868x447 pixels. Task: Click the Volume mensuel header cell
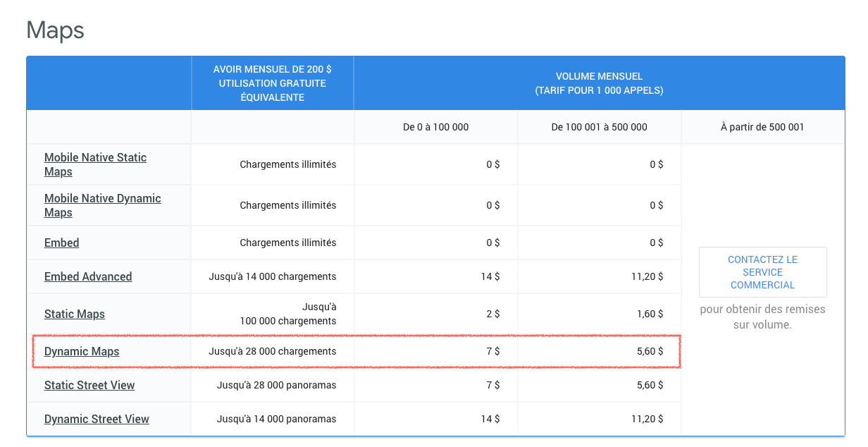(x=599, y=83)
